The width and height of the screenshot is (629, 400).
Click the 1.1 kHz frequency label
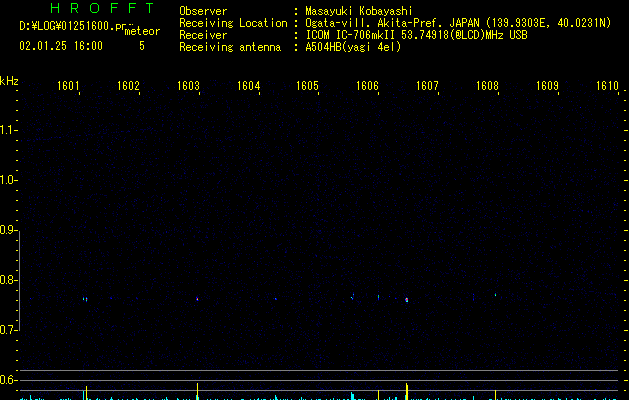(x=8, y=130)
